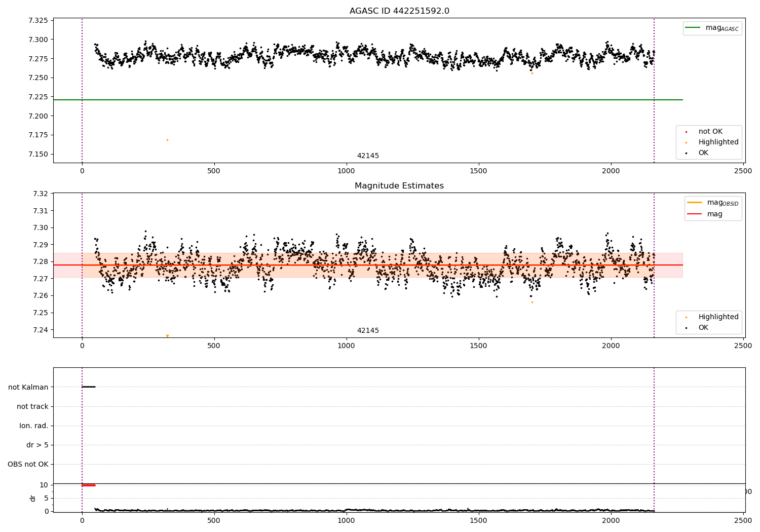Click the "42145" annotation in the top plot
760x532 pixels.
click(x=368, y=156)
